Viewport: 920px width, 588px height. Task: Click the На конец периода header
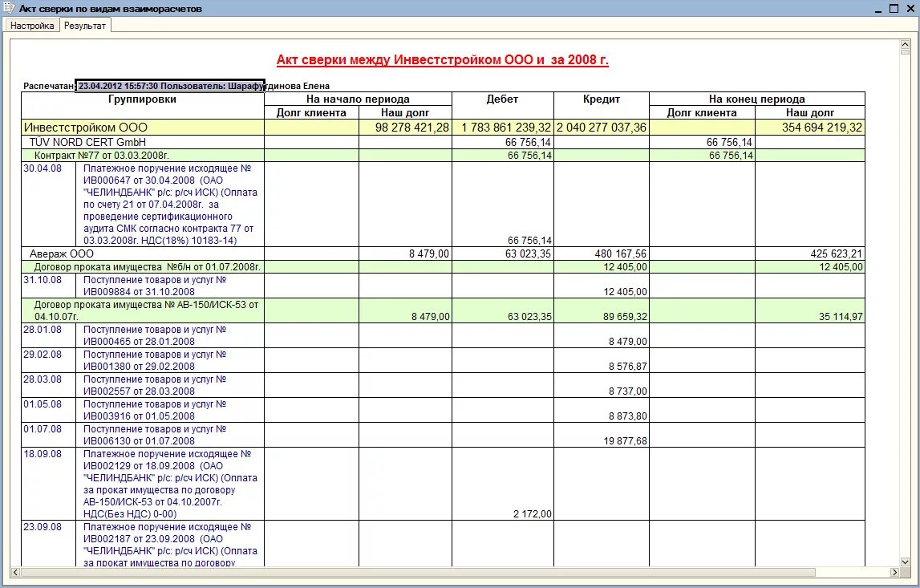pyautogui.click(x=757, y=99)
